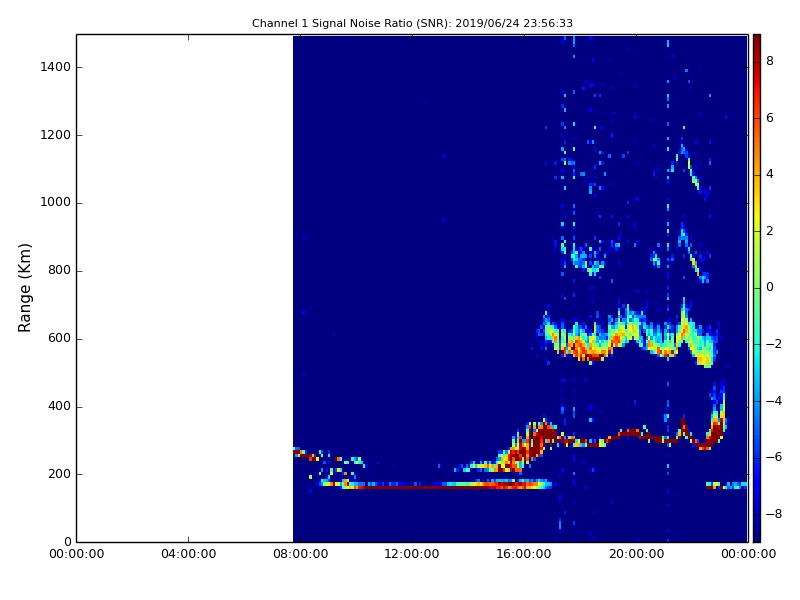
Task: Click the colorbar label −2
Action: pos(774,344)
